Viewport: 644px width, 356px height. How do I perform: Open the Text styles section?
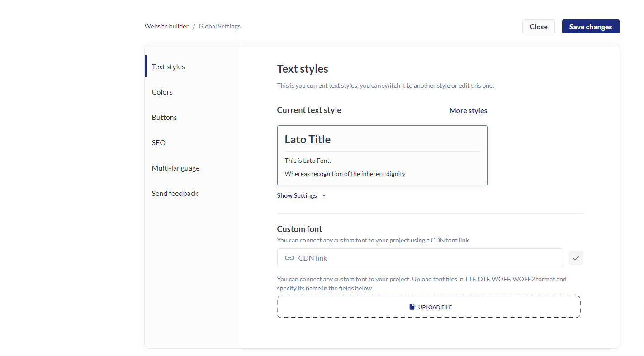click(x=168, y=66)
